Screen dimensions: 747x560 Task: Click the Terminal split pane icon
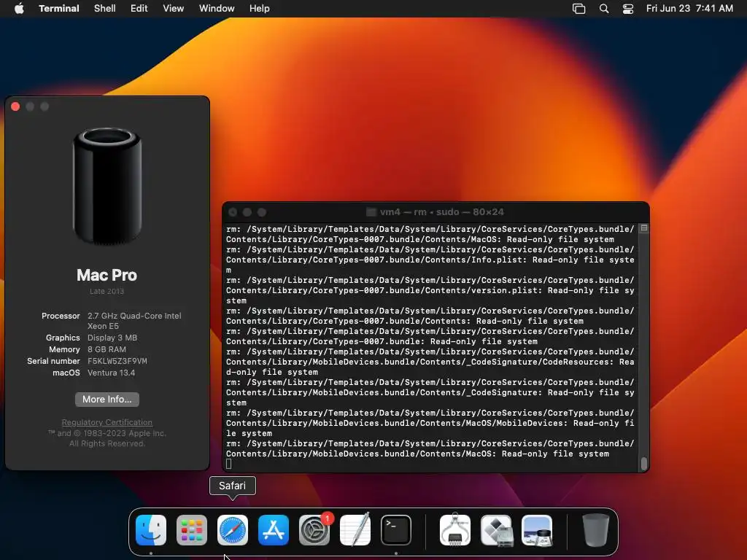coord(643,228)
